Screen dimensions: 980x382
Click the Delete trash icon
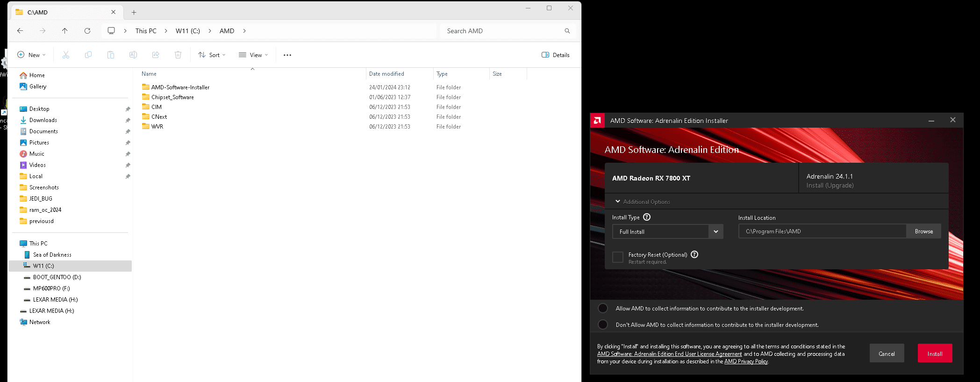[178, 55]
